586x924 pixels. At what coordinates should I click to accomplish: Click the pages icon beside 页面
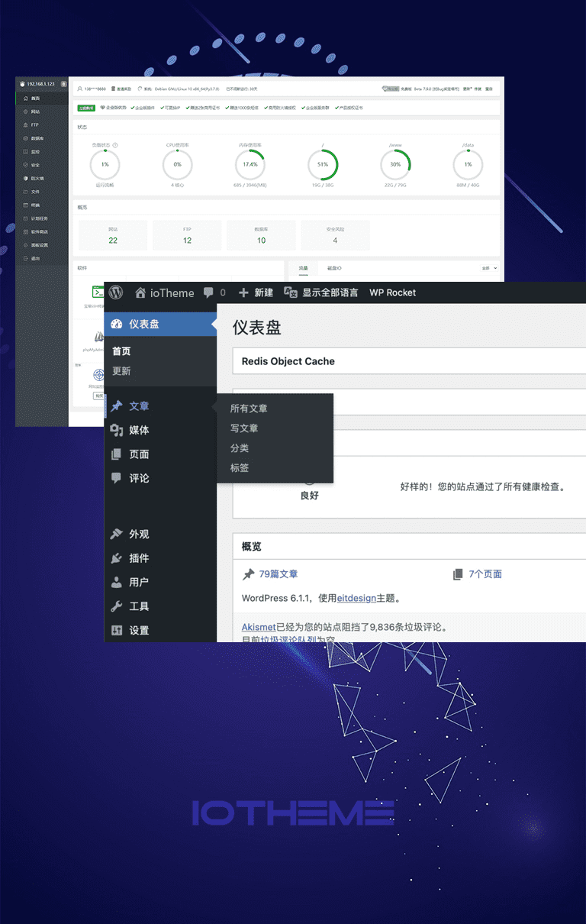pos(117,454)
